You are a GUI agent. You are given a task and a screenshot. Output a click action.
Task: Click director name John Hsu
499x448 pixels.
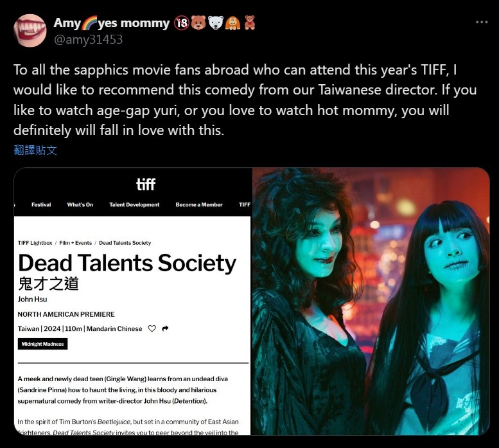pos(33,300)
